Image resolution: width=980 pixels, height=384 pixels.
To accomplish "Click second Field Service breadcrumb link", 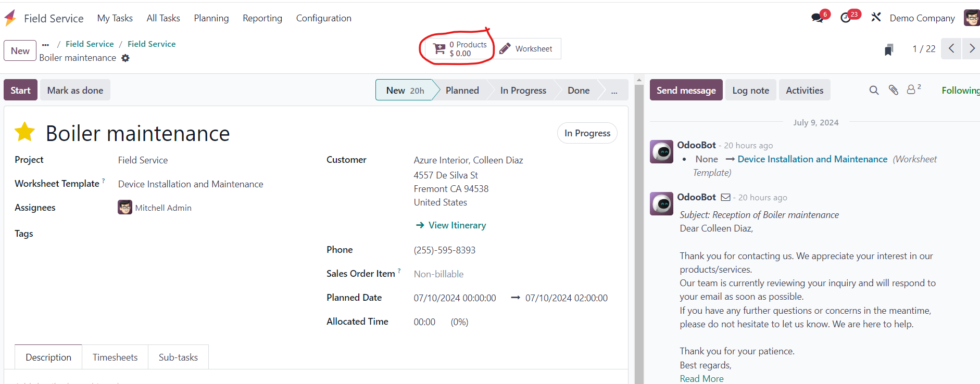I will [x=152, y=44].
